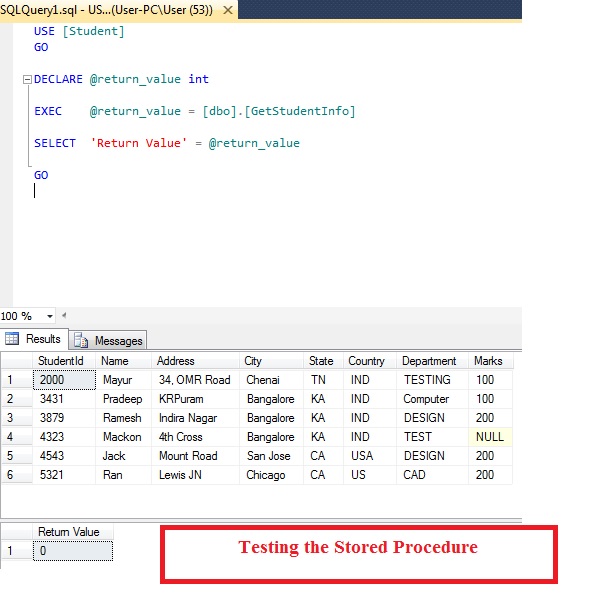The image size is (606, 595).
Task: Click the Address column header
Action: [195, 361]
